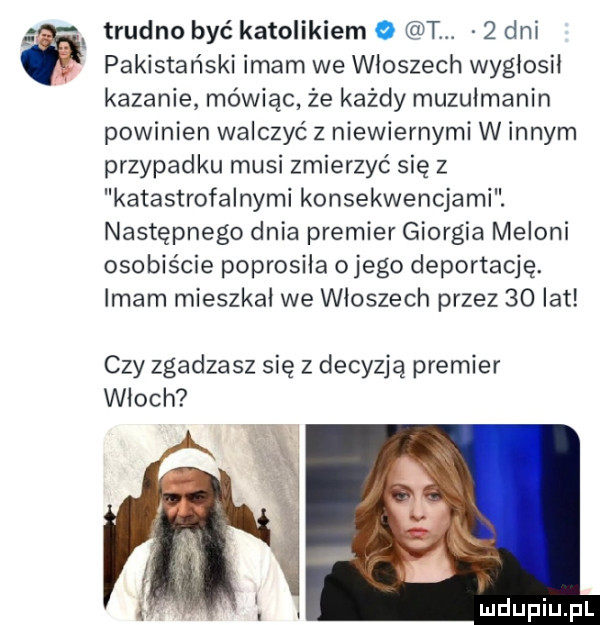Select the first line starting Pakistański imam

(332, 65)
